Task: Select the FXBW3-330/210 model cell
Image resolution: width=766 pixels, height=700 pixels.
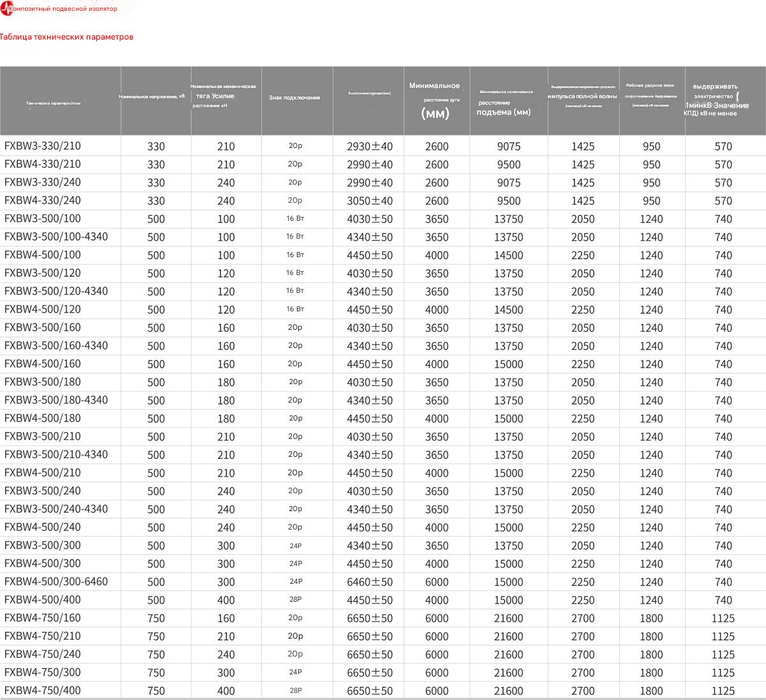Action: (x=43, y=146)
